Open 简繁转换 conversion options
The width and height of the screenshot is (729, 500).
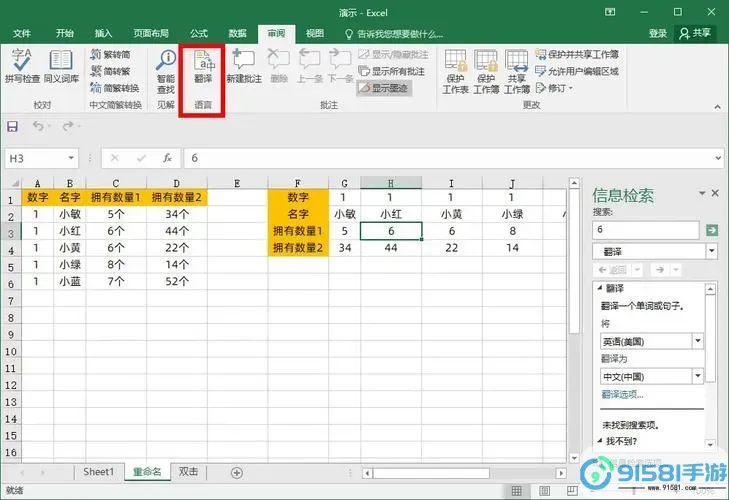(115, 88)
